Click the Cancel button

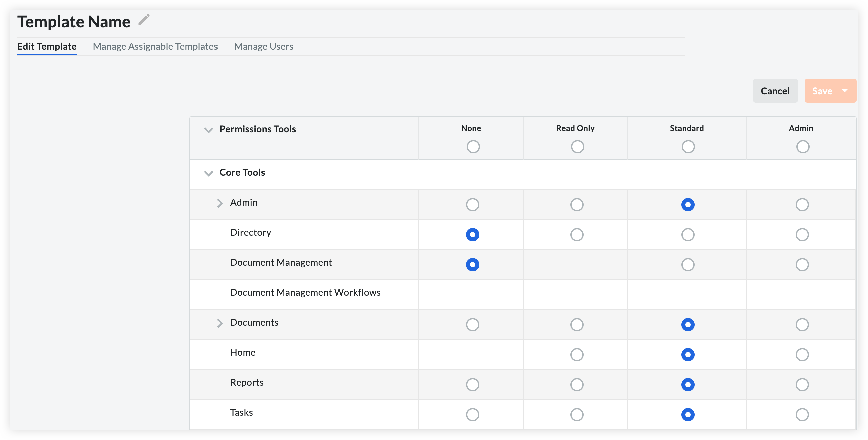click(x=775, y=91)
